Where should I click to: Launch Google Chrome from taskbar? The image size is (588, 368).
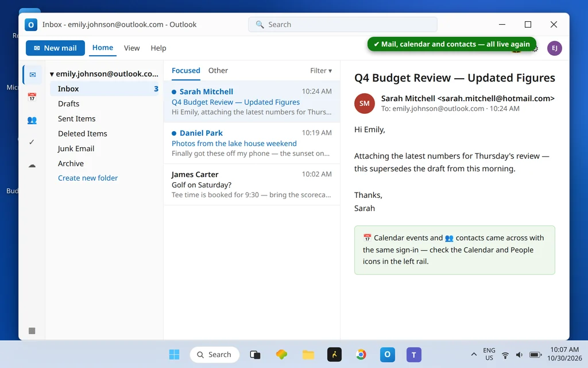click(x=361, y=354)
